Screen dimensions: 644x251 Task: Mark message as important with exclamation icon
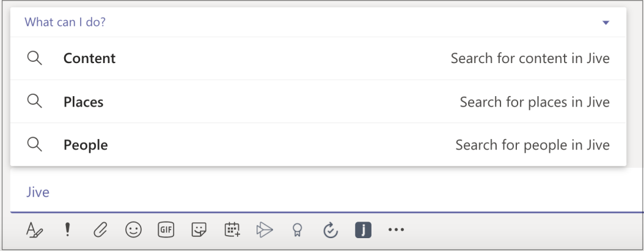click(x=68, y=230)
